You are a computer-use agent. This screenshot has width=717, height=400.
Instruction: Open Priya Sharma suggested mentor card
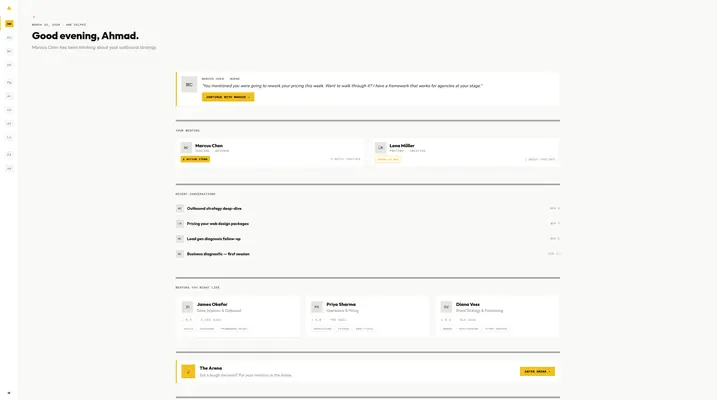point(368,316)
